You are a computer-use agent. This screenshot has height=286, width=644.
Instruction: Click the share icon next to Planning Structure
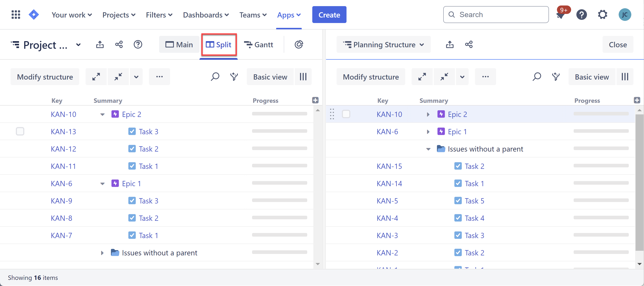click(x=468, y=45)
